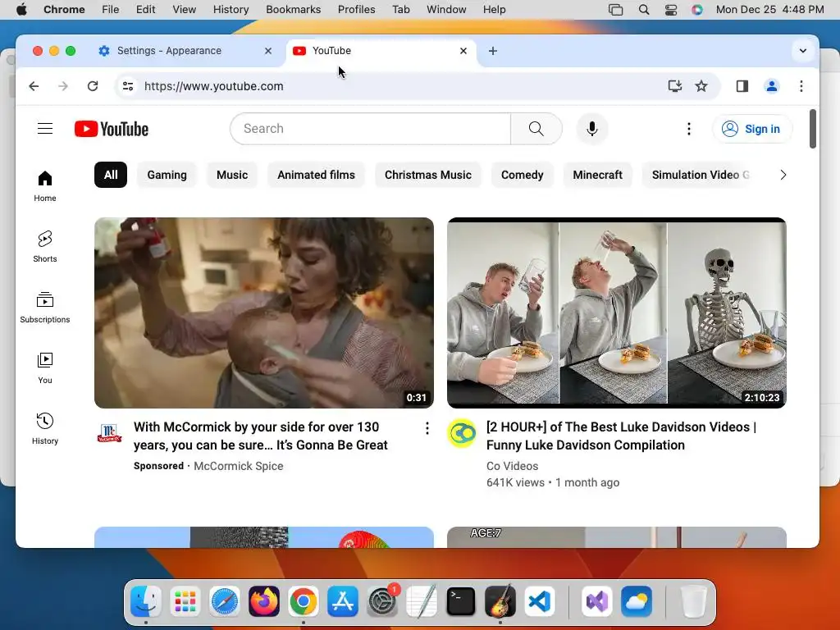840x630 pixels.
Task: Select the Gaming filter chip
Action: [x=167, y=175]
